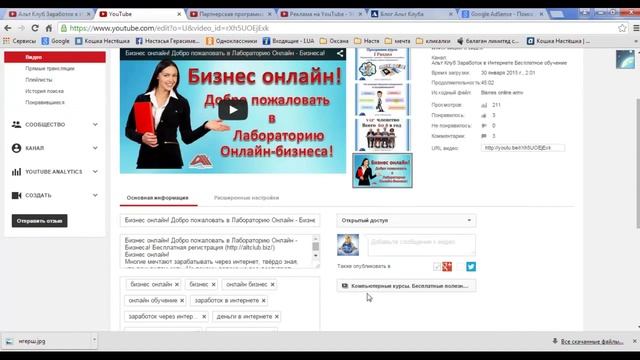Open the Входящие - I.UA bookmark

click(x=288, y=41)
